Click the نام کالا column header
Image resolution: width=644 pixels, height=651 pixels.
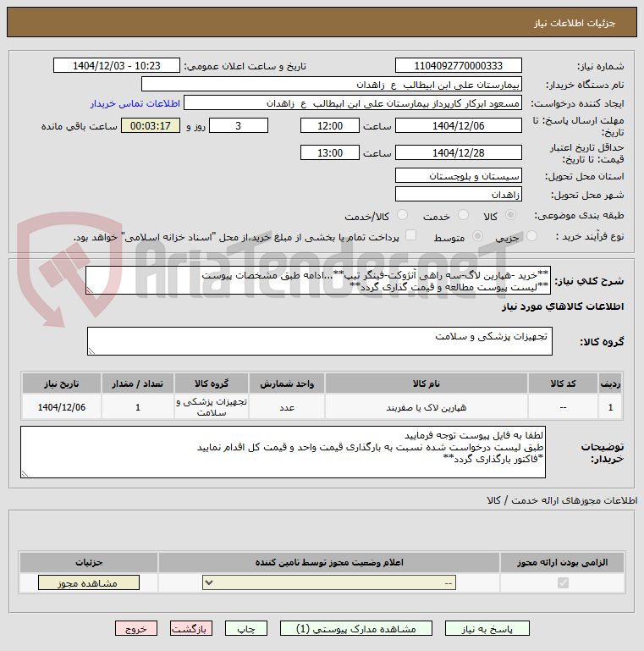pyautogui.click(x=427, y=383)
